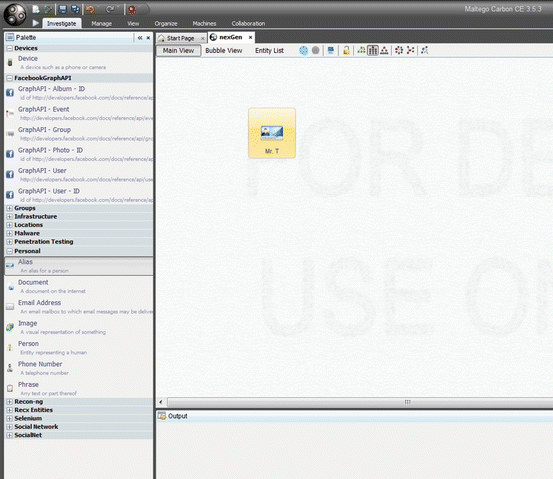Choose the triangular hierarchy layout icon
The width and height of the screenshot is (553, 479).
(x=384, y=50)
